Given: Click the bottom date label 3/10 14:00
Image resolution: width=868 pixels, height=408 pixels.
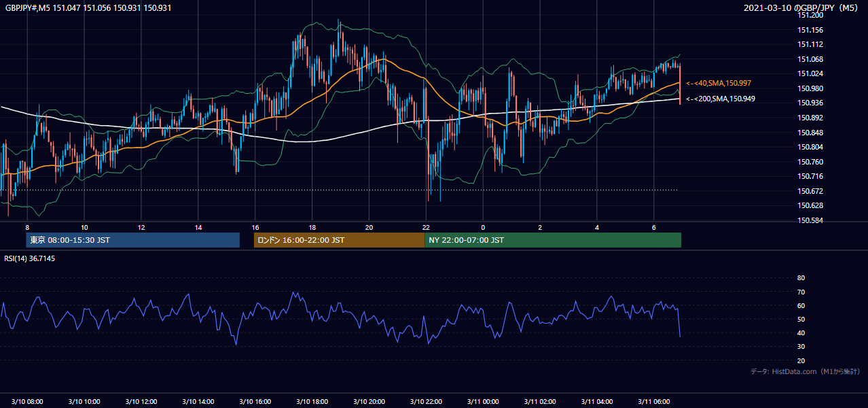Looking at the screenshot, I should click(198, 401).
